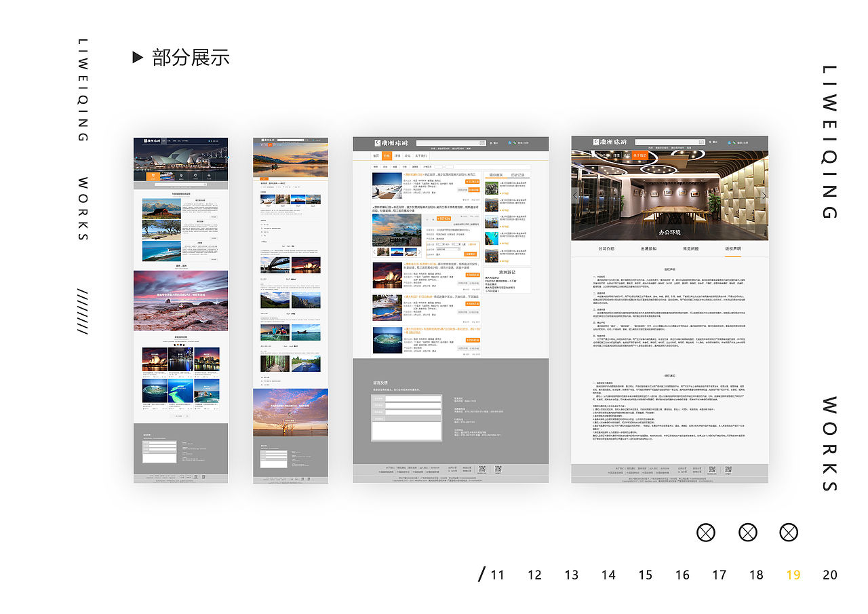Click the WeChat QR code in the page footer

pos(483,468)
